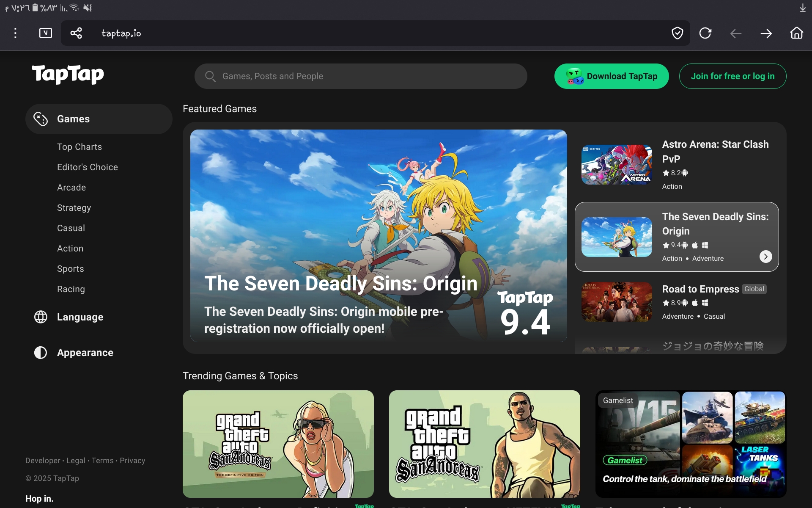Open Astro Arena thumbnail
The image size is (812, 508).
tap(617, 165)
